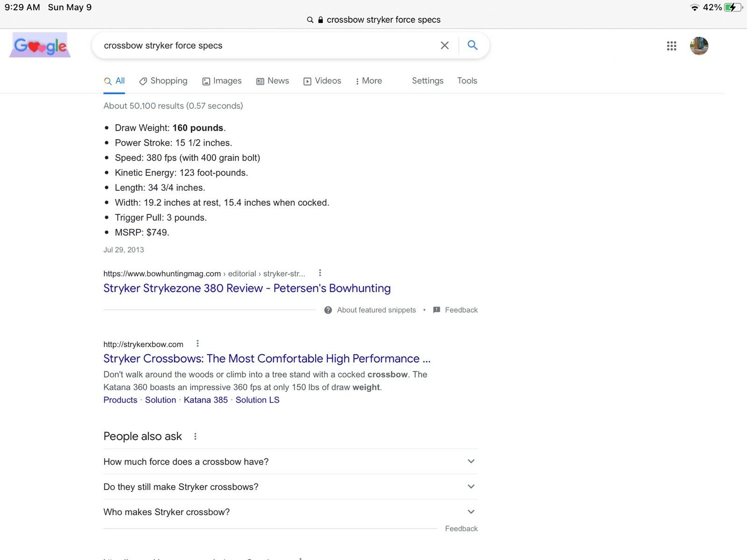
Task: Select the All results tab
Action: [114, 81]
